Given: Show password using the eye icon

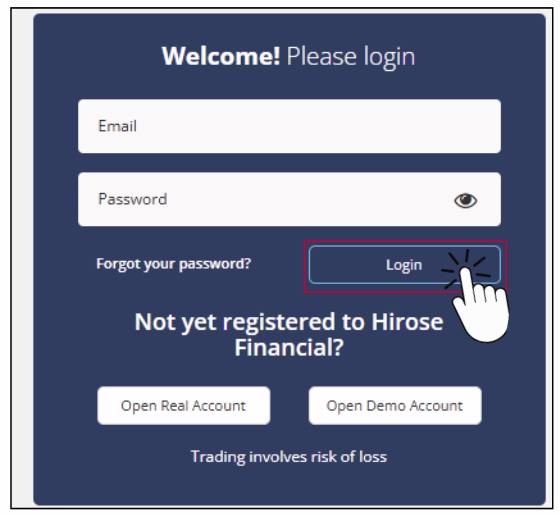Looking at the screenshot, I should click(x=465, y=200).
